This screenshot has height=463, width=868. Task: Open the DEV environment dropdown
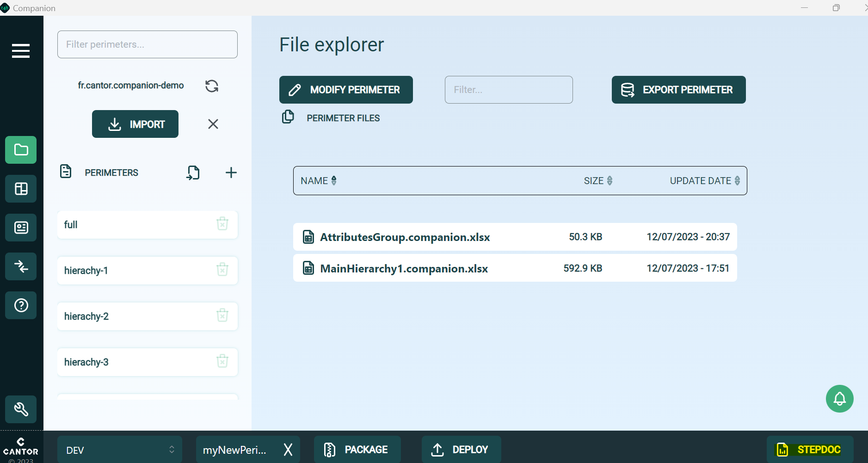coord(120,450)
